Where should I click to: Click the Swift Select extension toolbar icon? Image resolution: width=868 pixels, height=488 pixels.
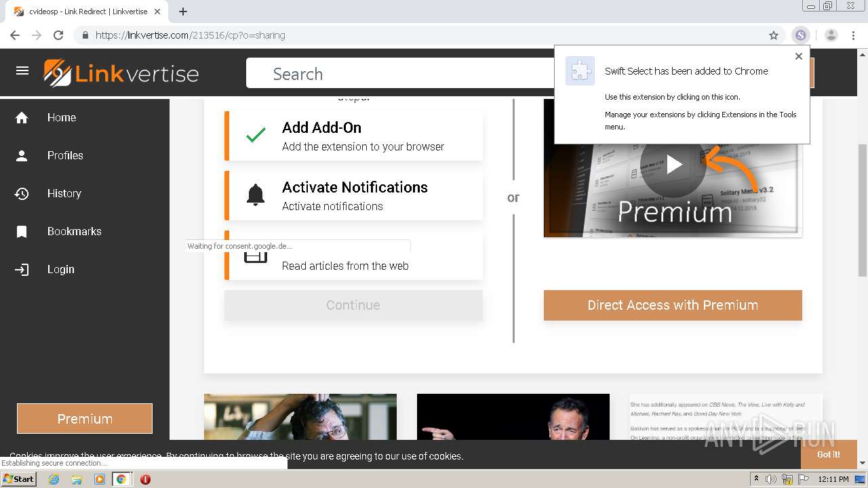801,35
